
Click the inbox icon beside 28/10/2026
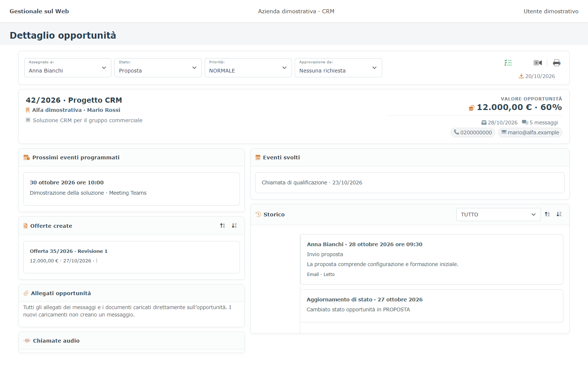[484, 123]
